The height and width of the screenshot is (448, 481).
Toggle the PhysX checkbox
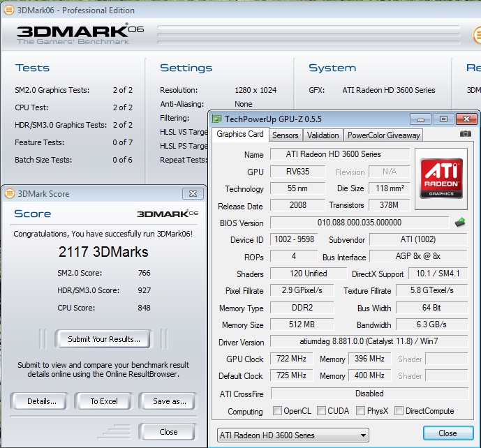coord(360,410)
